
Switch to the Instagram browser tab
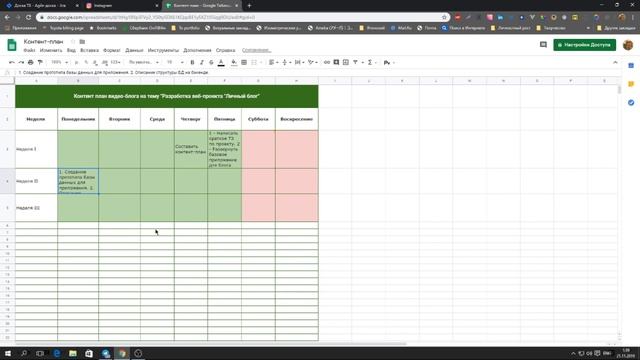[121, 6]
